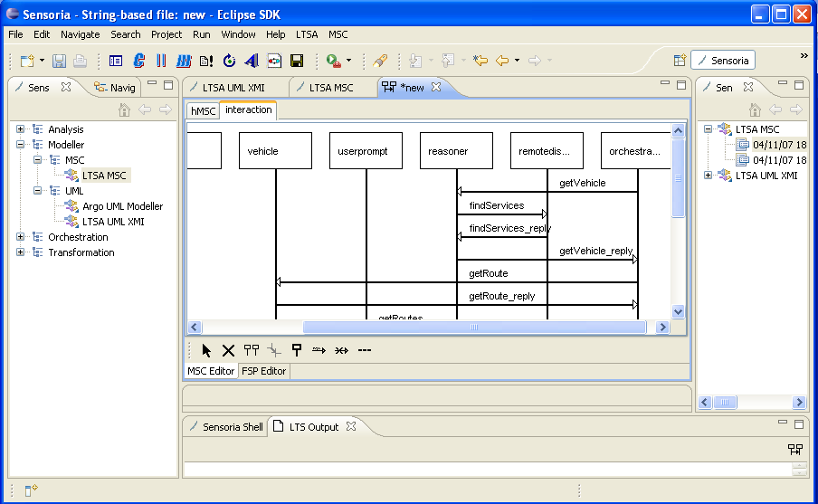
Task: Expand LTSA UML XMI in right panel tree
Action: point(708,176)
